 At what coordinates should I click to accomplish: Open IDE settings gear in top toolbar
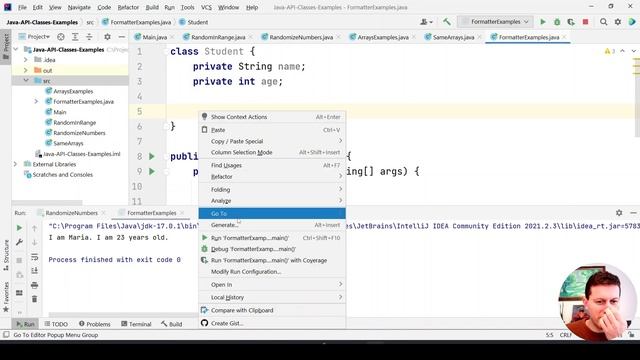click(618, 22)
